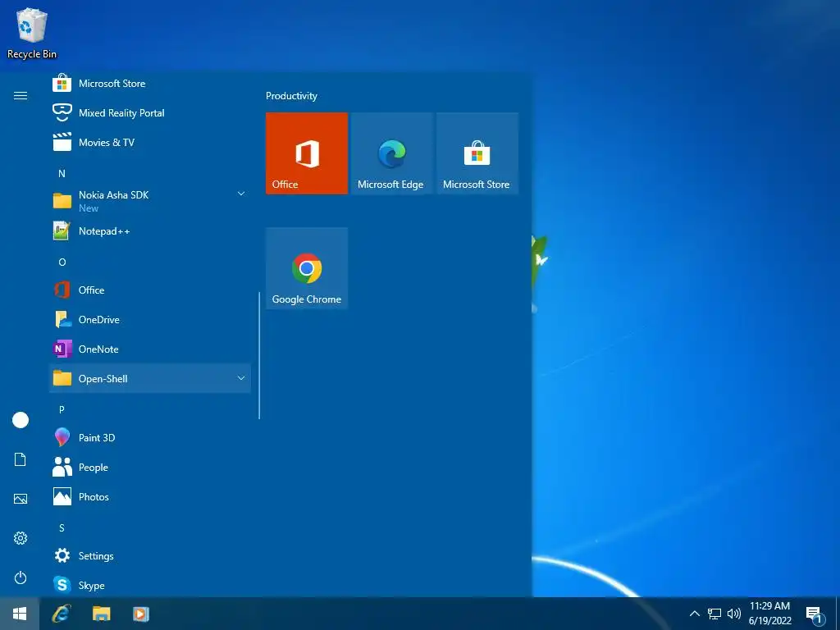Click the network tray icon
Image resolution: width=840 pixels, height=630 pixels.
(x=714, y=614)
